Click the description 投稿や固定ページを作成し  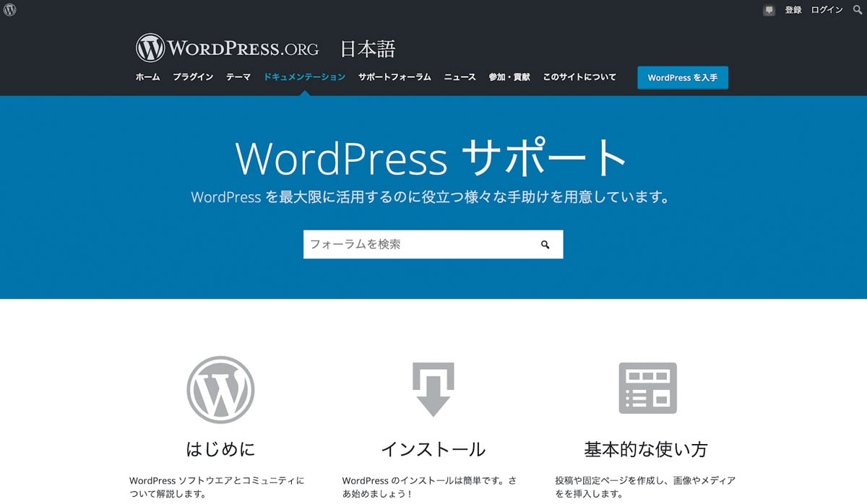644,487
